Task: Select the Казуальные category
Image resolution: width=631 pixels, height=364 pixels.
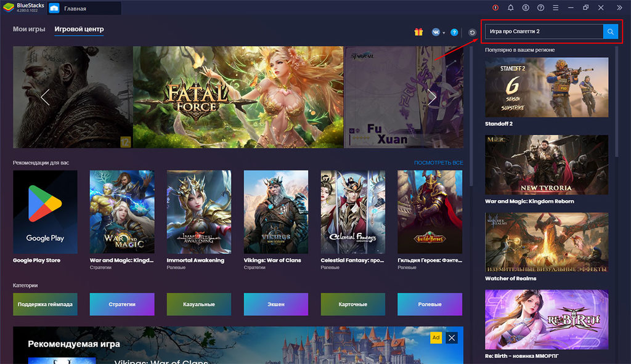Action: [x=199, y=304]
